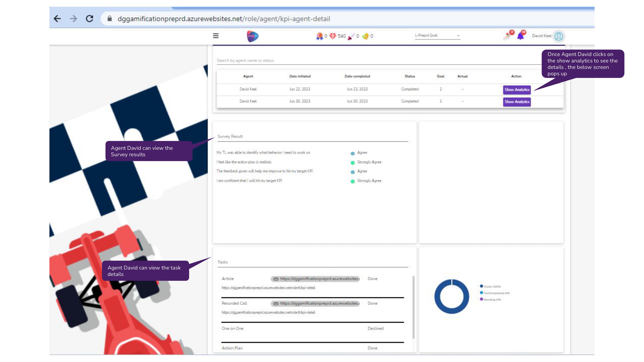Click the browser reload button
Screen dimensions: 644x362
pyautogui.click(x=90, y=19)
